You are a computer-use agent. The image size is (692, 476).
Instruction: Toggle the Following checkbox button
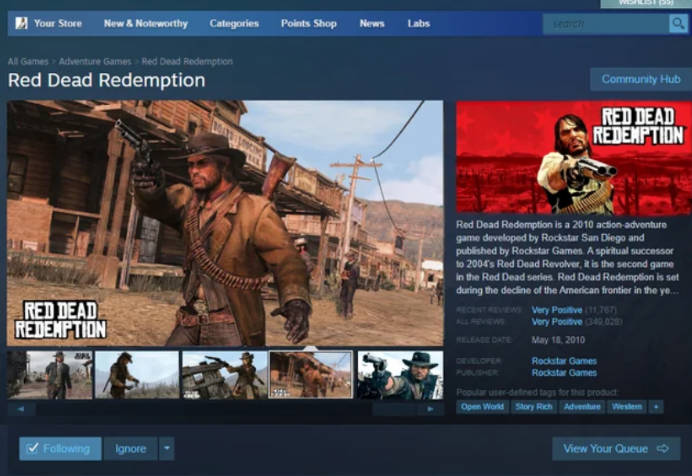60,449
